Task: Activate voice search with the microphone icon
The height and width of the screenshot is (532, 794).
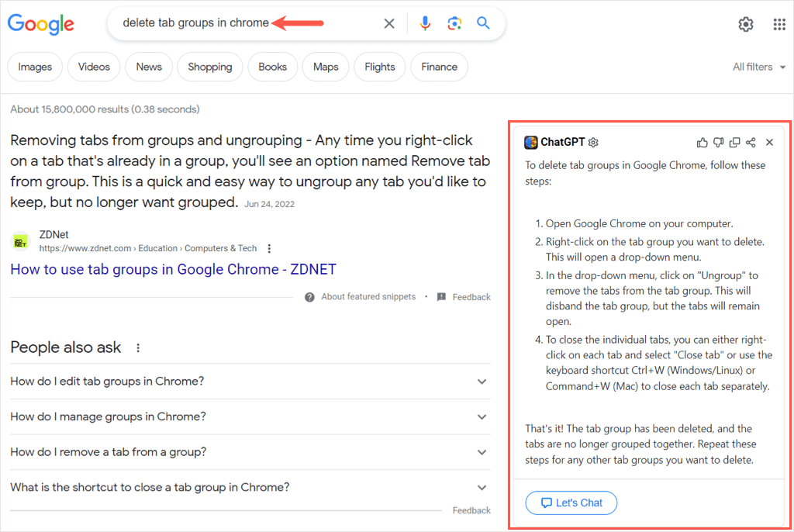Action: click(425, 23)
